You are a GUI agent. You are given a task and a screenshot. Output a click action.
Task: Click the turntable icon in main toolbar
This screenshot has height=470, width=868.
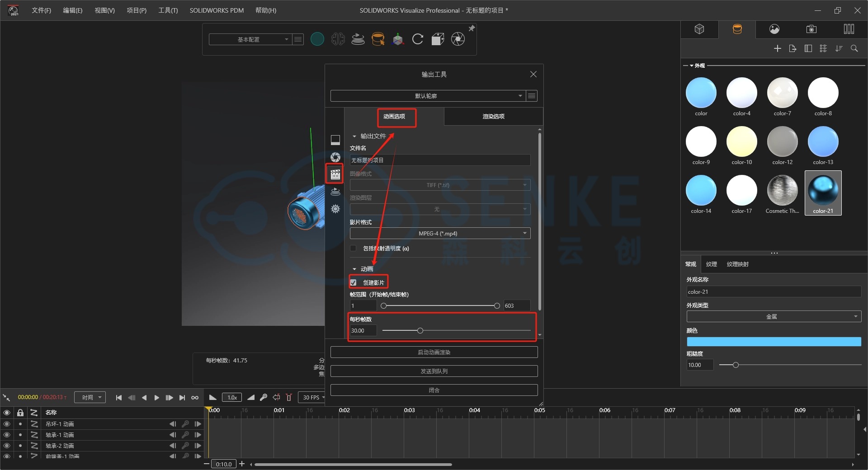(358, 39)
